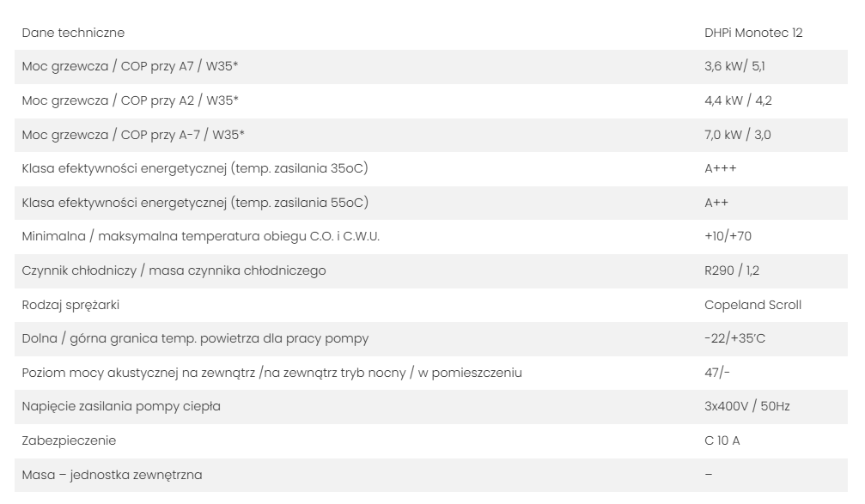Click the energy class 55oC row label

[x=195, y=203]
